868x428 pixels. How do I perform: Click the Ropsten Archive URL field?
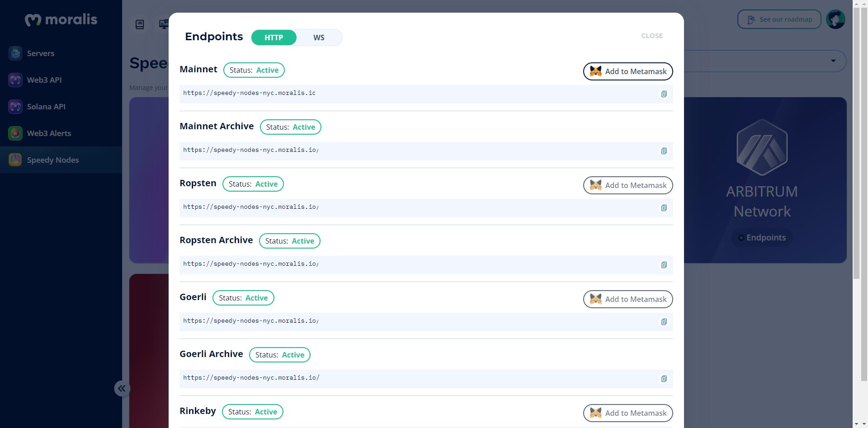pyautogui.click(x=426, y=265)
